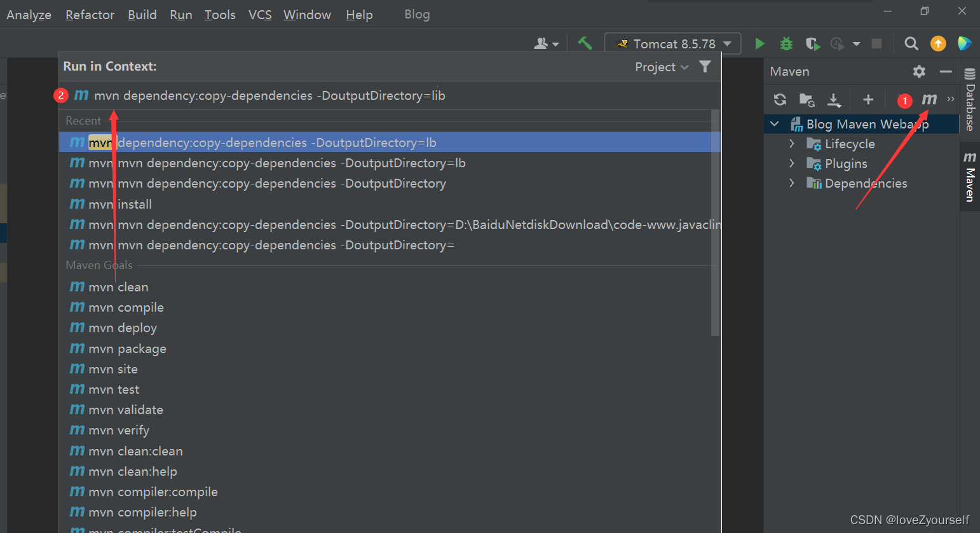Viewport: 980px width, 533px height.
Task: Select recent mvn mvn entry ending -DoutputDirectory=lb
Action: [390, 163]
